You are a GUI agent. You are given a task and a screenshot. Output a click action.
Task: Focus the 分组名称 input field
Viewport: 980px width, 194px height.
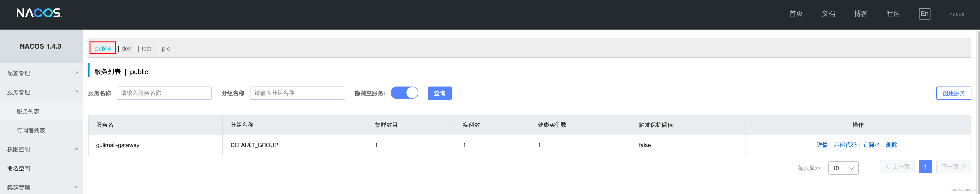coord(297,93)
